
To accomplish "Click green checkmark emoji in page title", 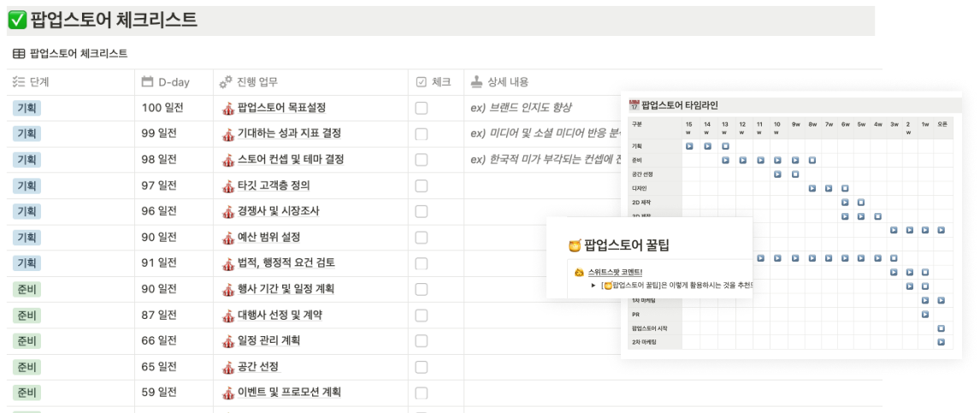I will tap(17, 21).
